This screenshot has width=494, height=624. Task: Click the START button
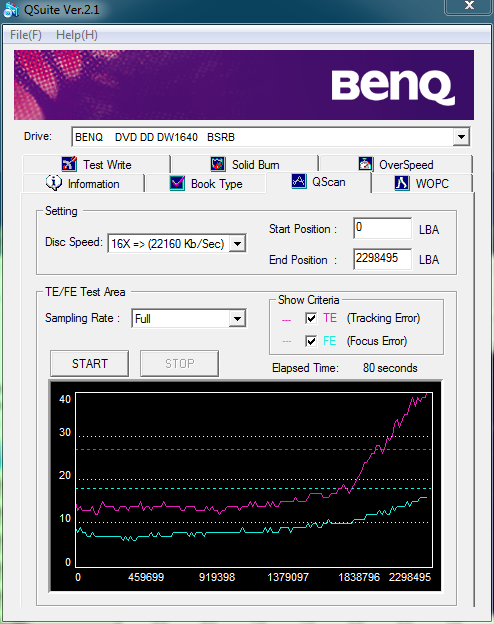[x=90, y=363]
